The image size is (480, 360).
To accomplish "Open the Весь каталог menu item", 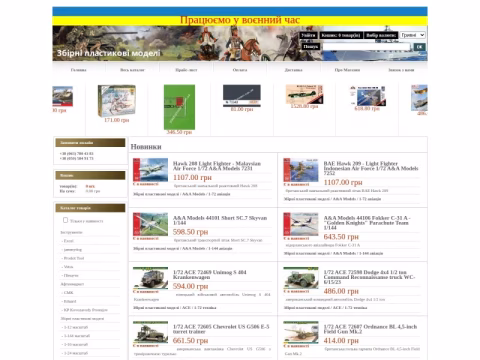I will point(132,70).
